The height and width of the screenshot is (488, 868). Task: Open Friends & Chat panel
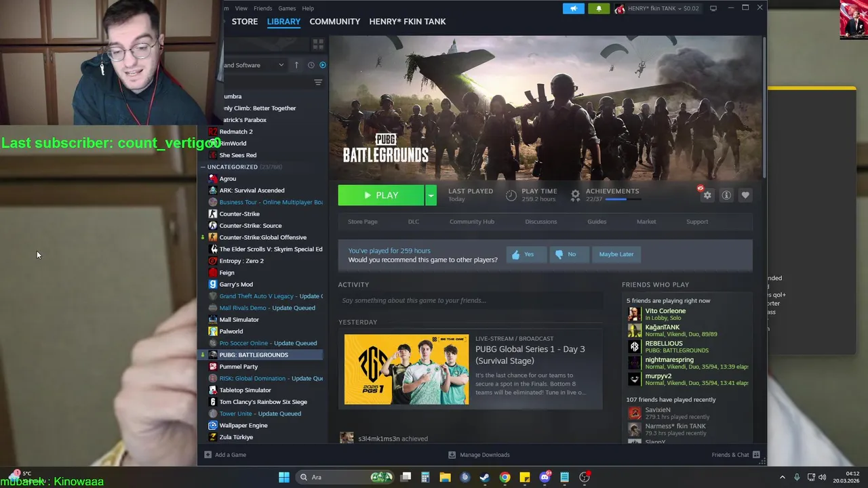pyautogui.click(x=736, y=455)
